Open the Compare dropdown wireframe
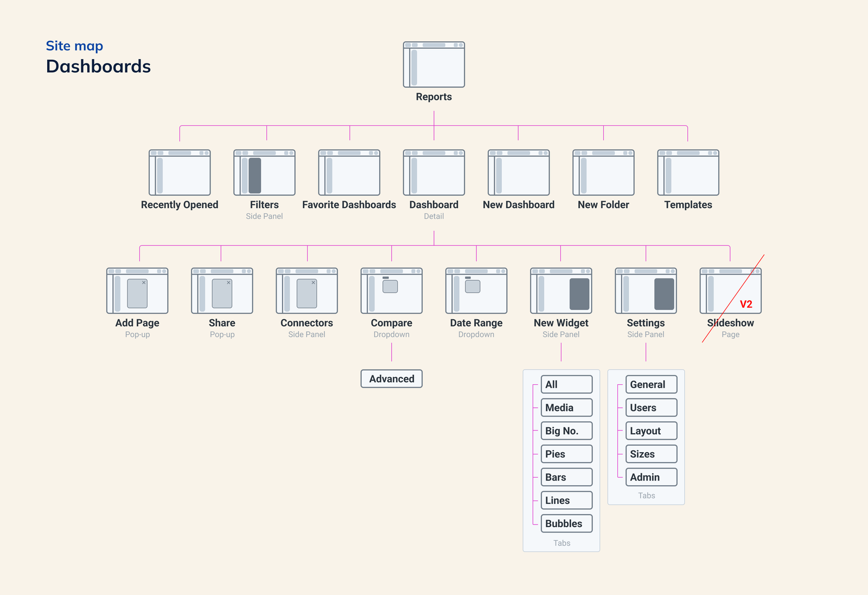 tap(391, 291)
